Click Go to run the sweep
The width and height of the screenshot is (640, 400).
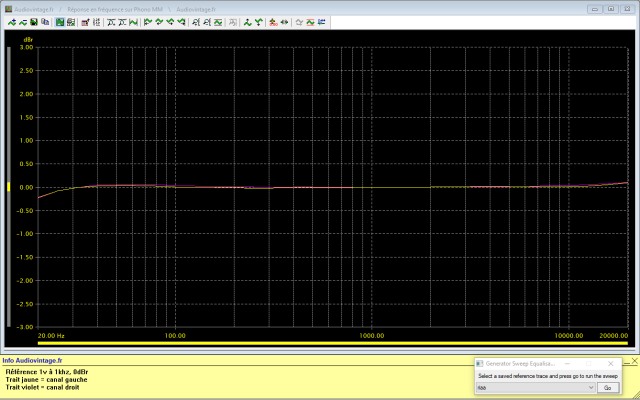pyautogui.click(x=608, y=387)
